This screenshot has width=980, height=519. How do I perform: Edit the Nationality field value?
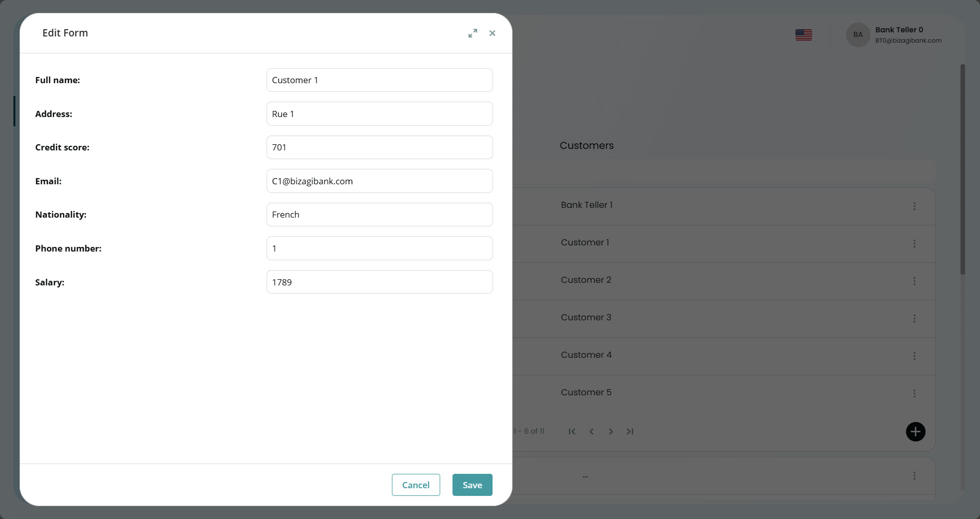tap(379, 215)
